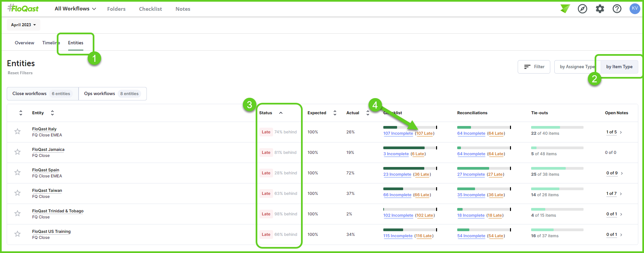The width and height of the screenshot is (644, 253).
Task: Open the settings gear icon
Action: [600, 9]
